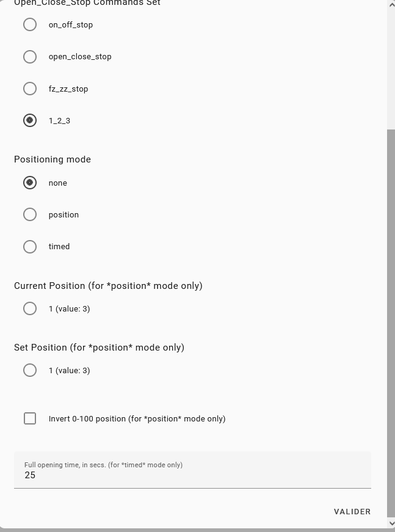Enable the Invert 0-100 position checkbox
This screenshot has width=395, height=532.
(30, 418)
